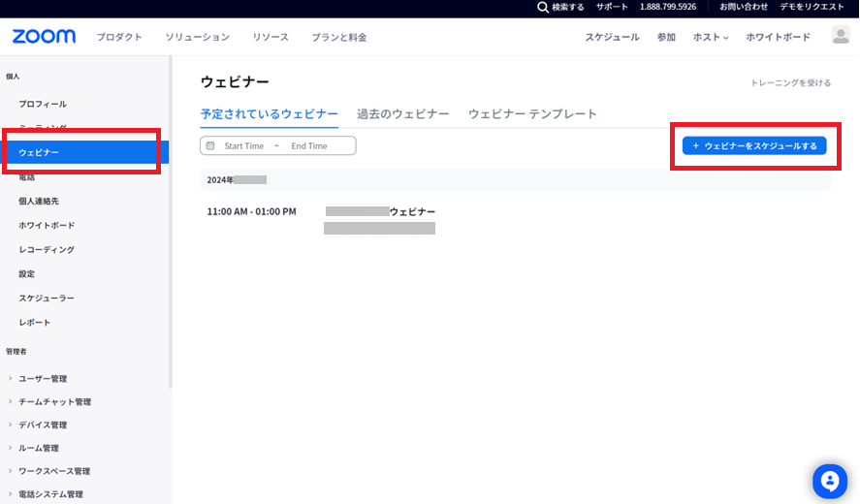Open the ソリューション menu
Image resolution: width=860 pixels, height=504 pixels.
[198, 37]
